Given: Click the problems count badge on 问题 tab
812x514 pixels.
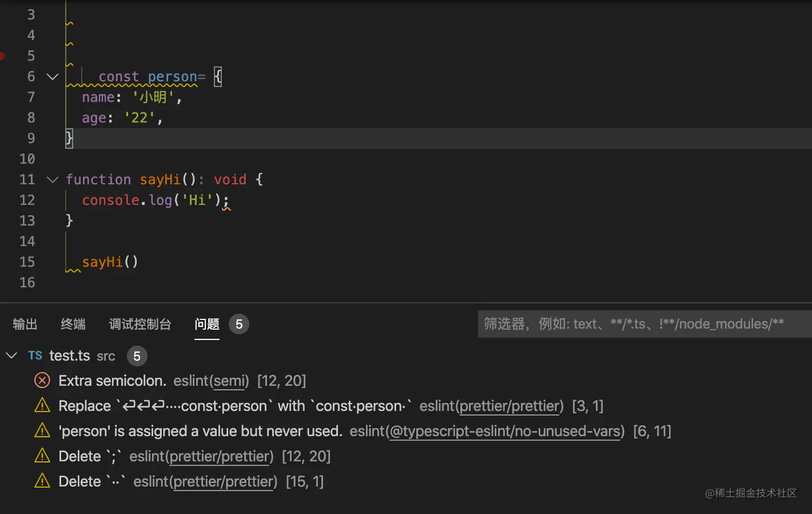Looking at the screenshot, I should [239, 325].
